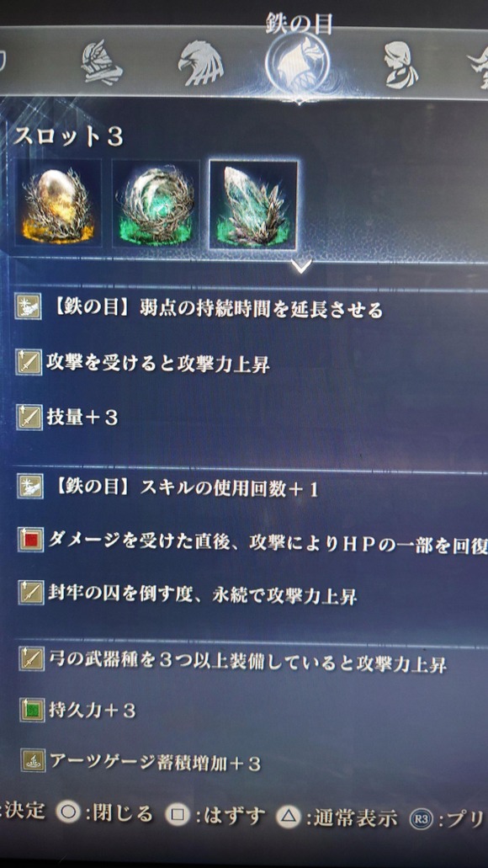Expand details with the down chevron
The width and height of the screenshot is (488, 868).
point(302,266)
